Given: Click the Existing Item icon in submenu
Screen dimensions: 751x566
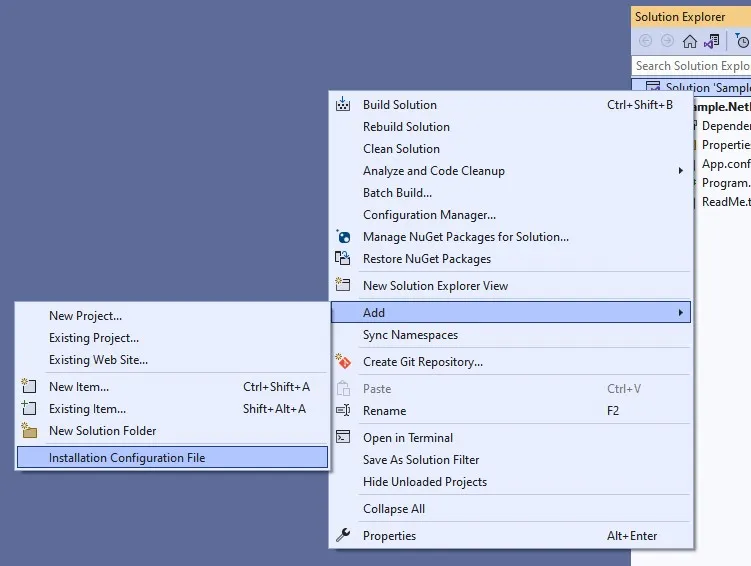Looking at the screenshot, I should point(29,408).
